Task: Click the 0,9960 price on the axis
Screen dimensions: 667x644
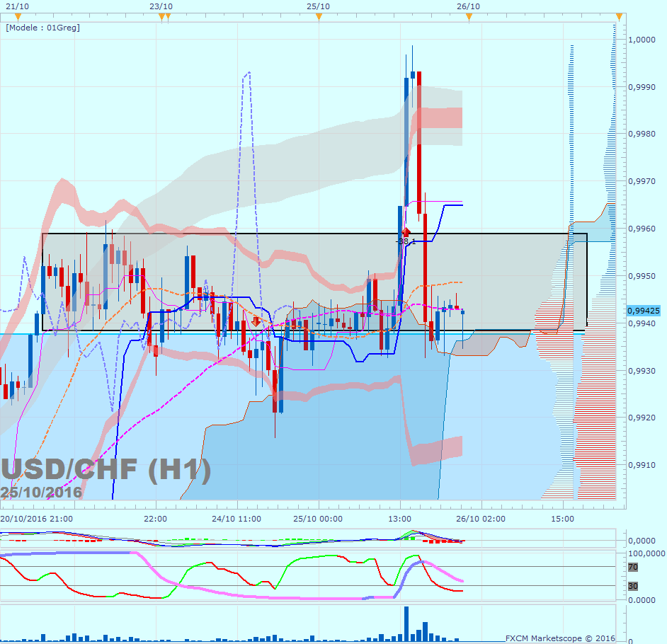Action: click(642, 229)
